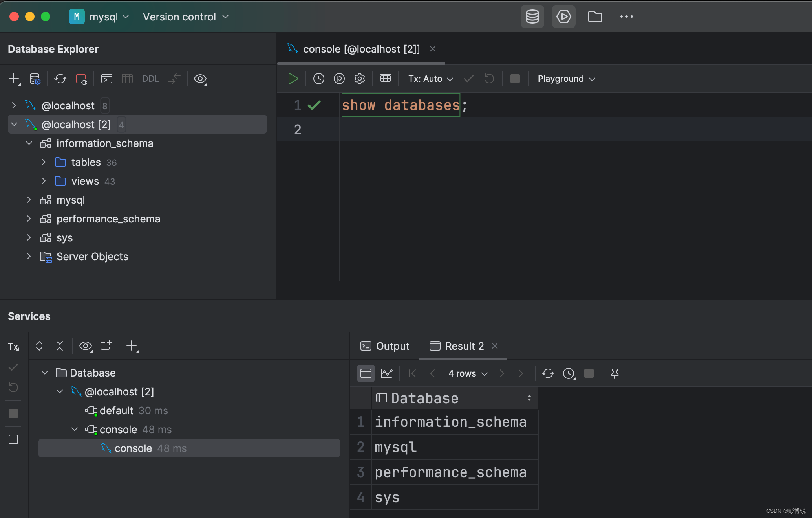Click the stop query execution button
Screen dimensions: 812x518
[515, 78]
